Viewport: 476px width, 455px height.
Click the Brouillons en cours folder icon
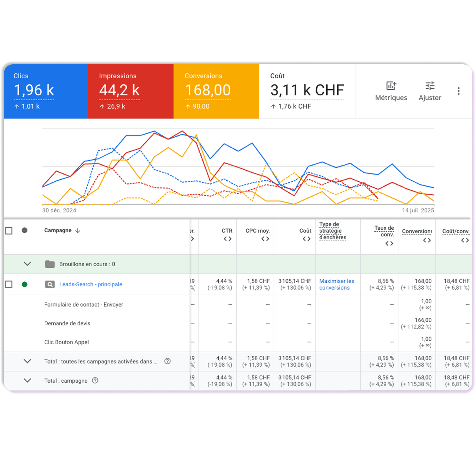pos(50,264)
